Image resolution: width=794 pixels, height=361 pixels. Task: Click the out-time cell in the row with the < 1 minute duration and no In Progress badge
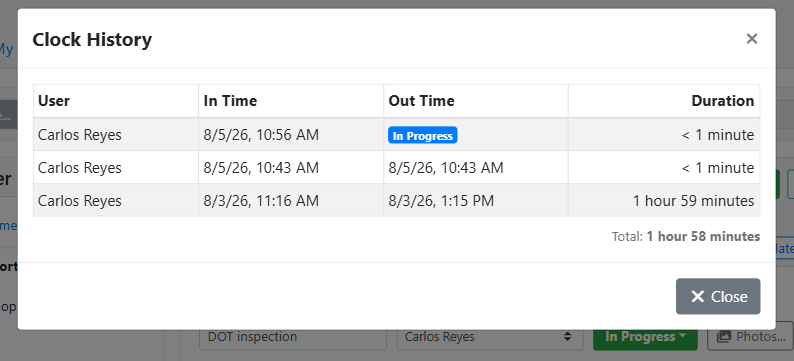pos(476,168)
